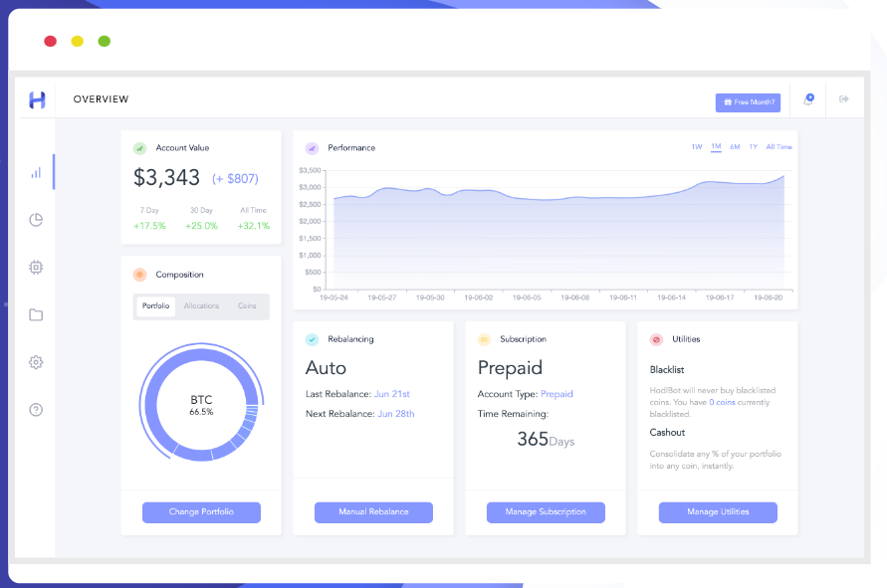The width and height of the screenshot is (887, 588).
Task: Click the +32.1% All Time return
Action: (x=254, y=226)
